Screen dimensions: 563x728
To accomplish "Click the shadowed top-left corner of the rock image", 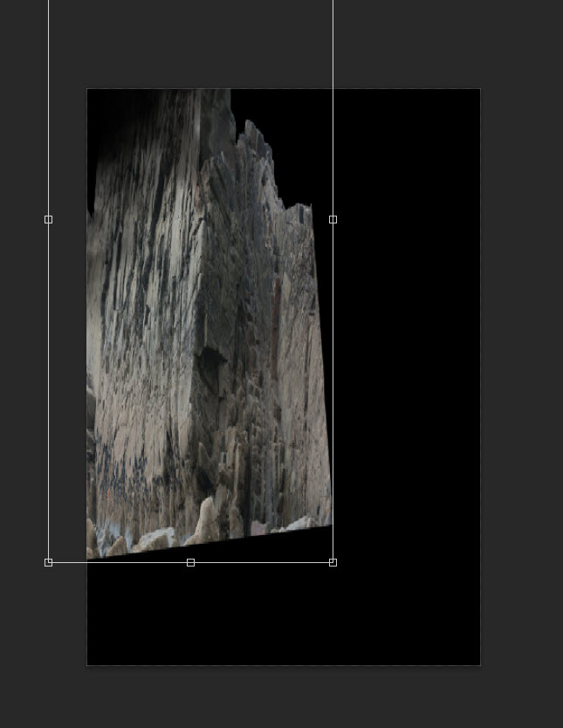I will (109, 113).
